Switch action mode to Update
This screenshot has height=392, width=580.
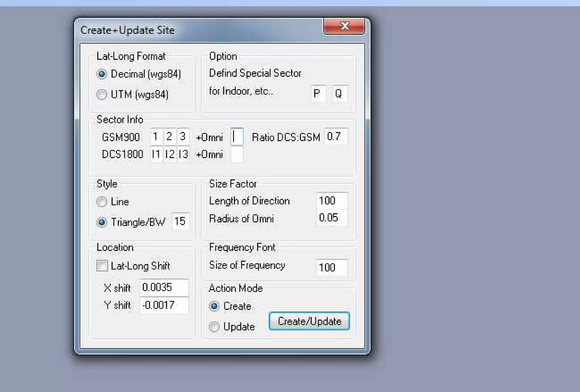pos(214,327)
